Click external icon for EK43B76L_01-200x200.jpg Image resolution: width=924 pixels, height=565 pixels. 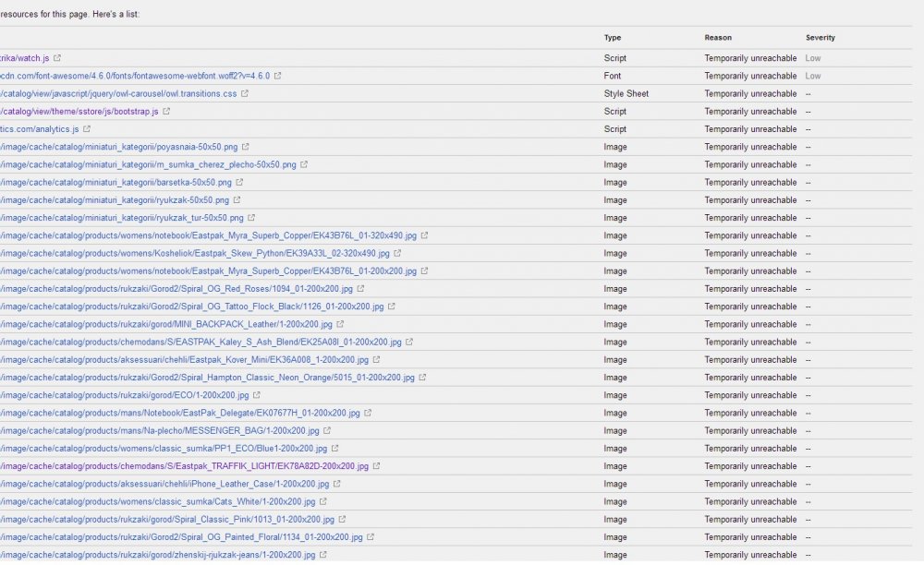424,270
